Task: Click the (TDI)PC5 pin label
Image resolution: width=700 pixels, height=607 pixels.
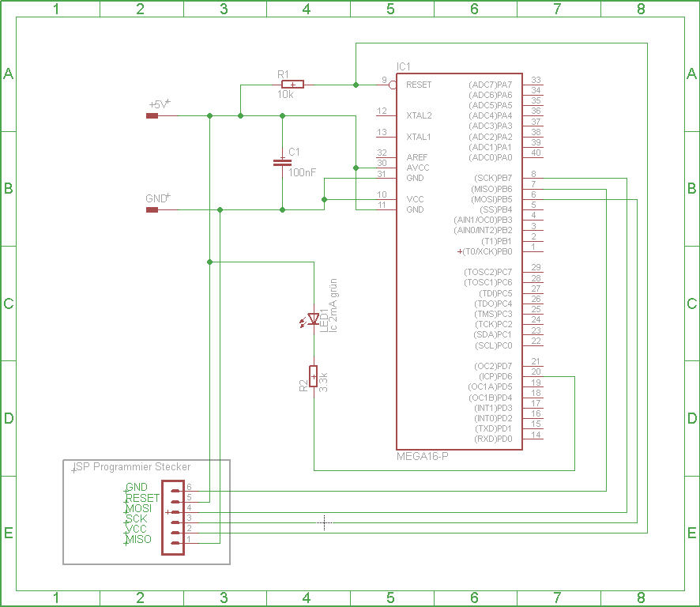Action: [x=495, y=293]
